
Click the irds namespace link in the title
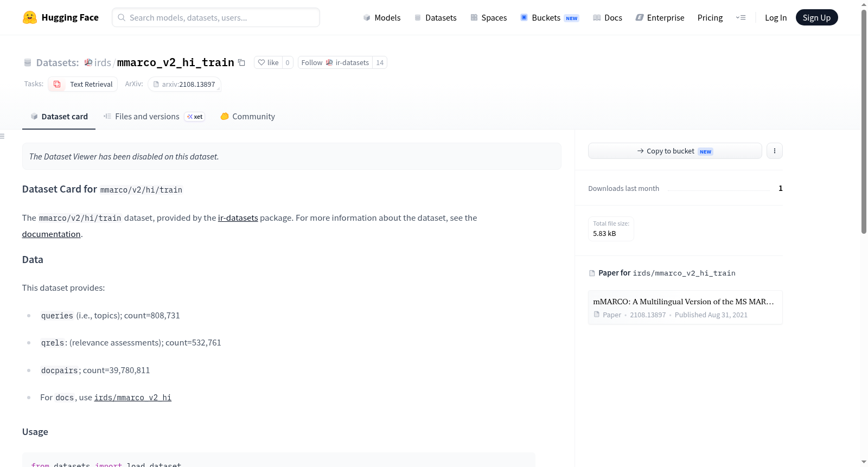[x=103, y=62]
